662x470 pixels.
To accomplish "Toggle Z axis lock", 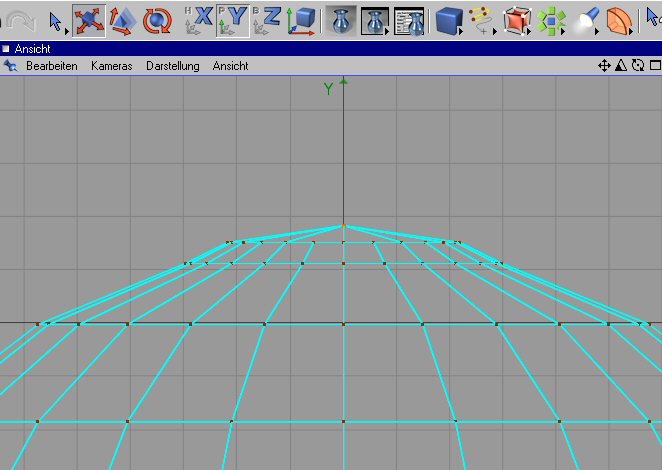I will [267, 19].
